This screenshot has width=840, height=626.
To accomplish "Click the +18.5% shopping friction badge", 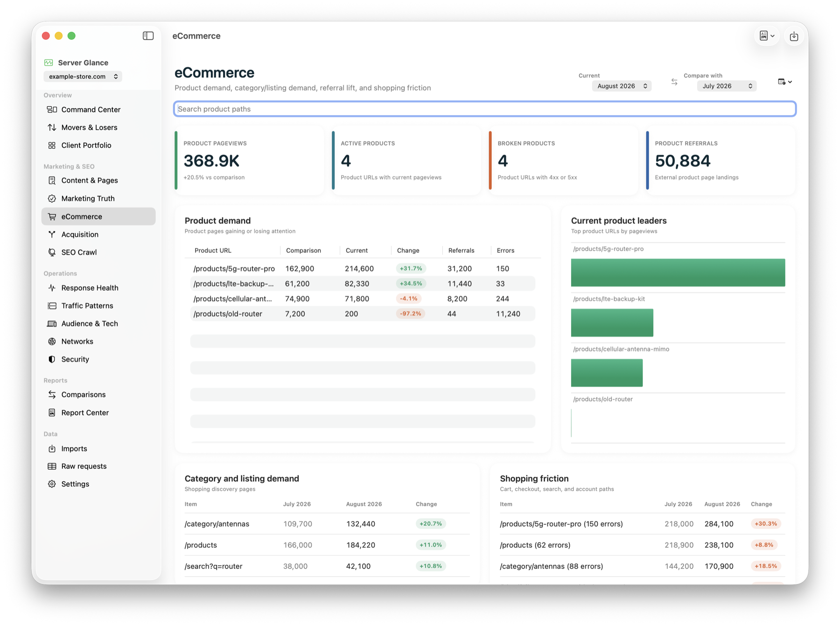I will click(766, 566).
